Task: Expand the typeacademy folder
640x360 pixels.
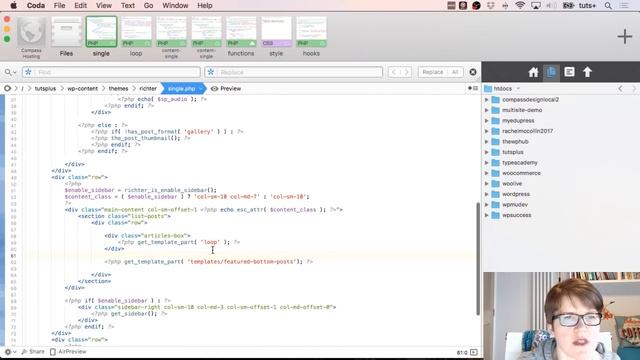Action: (x=487, y=162)
